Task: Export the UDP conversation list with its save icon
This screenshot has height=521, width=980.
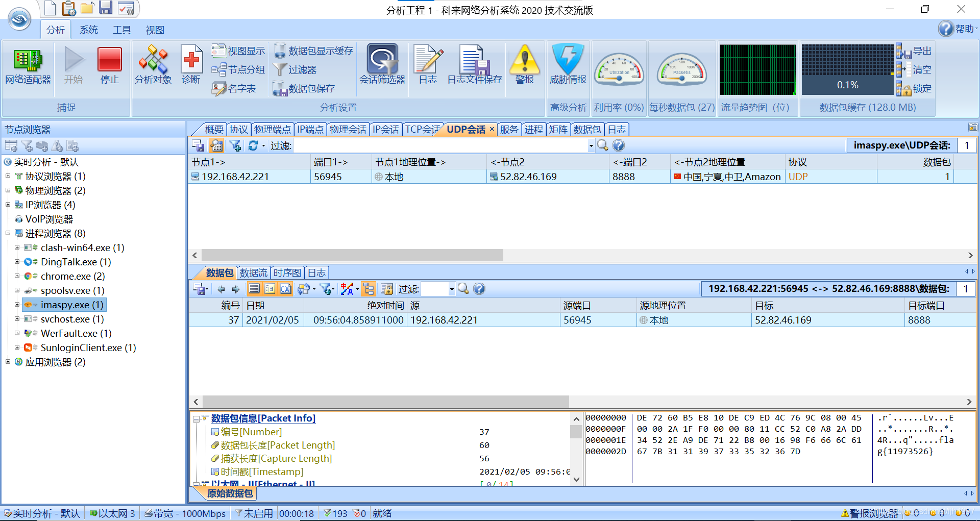Action: (198, 145)
